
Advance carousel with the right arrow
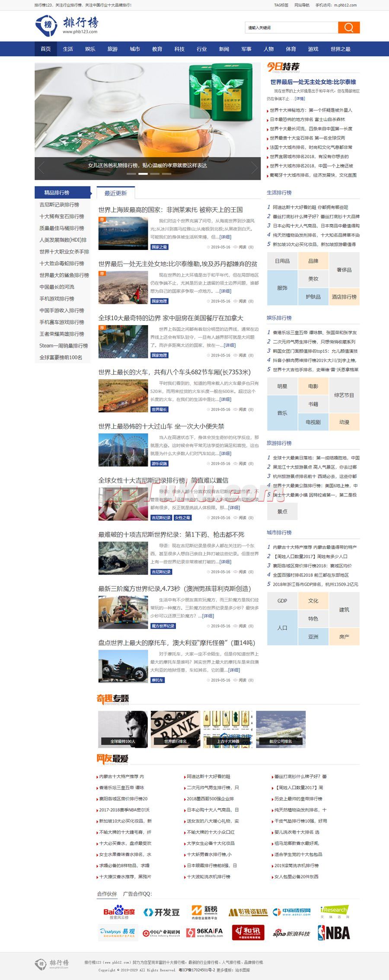pyautogui.click(x=254, y=168)
